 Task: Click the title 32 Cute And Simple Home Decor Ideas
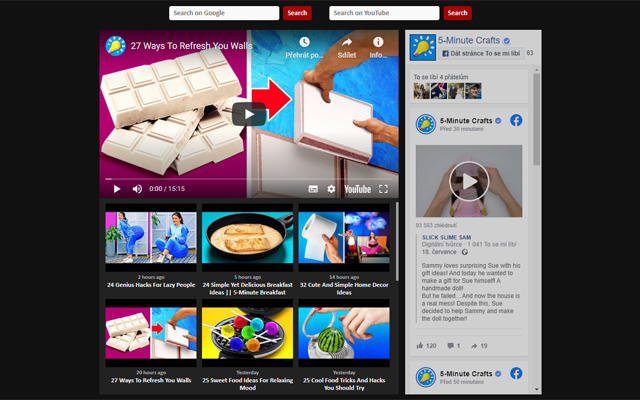[x=344, y=289]
